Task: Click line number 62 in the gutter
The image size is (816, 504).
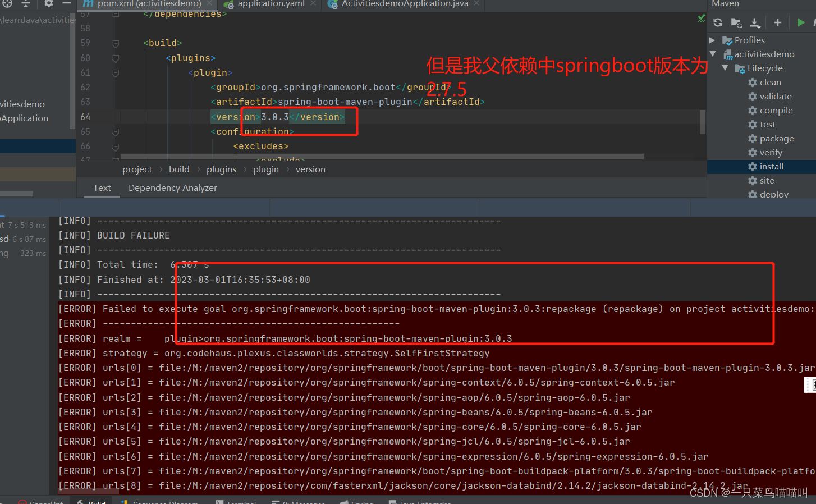Action: pos(85,87)
